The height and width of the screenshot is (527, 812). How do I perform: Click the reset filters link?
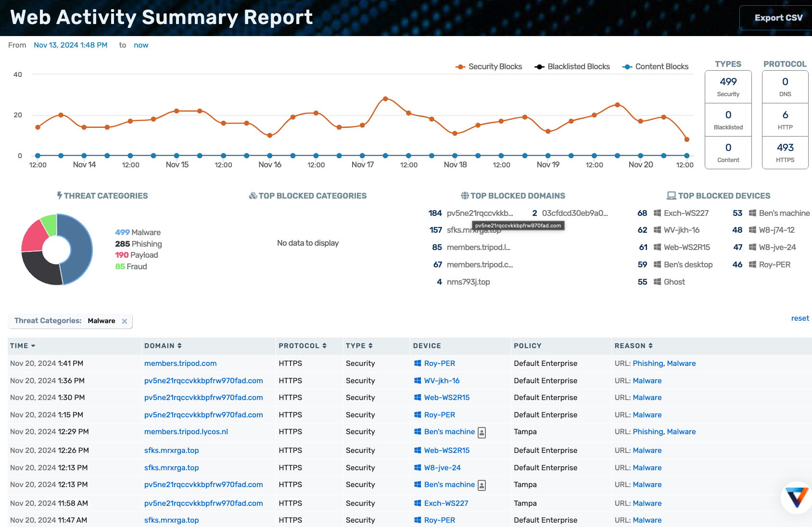(x=799, y=318)
